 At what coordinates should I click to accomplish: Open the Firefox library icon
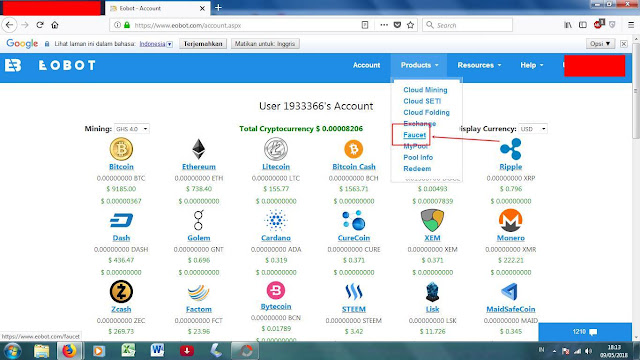pos(568,25)
